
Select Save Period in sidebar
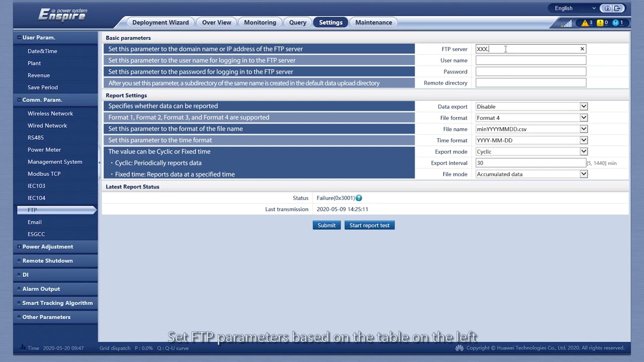(x=43, y=87)
